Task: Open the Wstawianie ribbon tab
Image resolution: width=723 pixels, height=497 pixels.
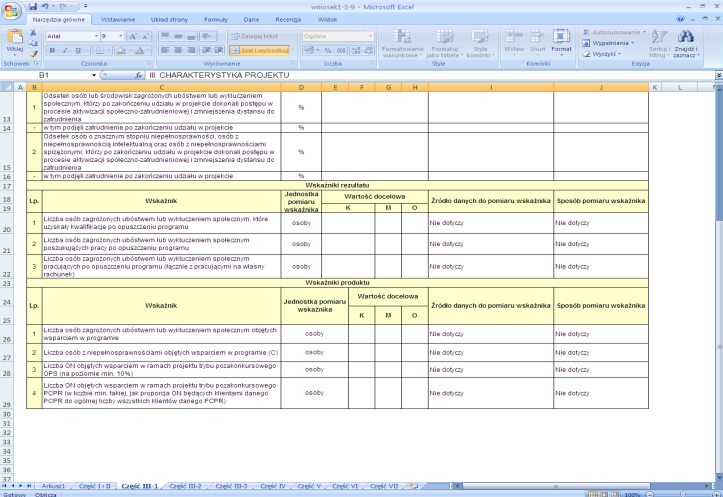Action: coord(118,19)
